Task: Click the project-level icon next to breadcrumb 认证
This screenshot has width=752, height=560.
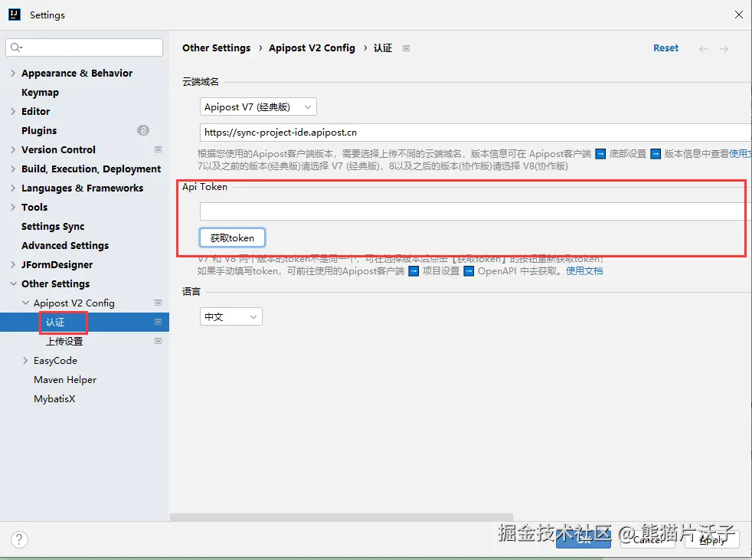Action: (406, 48)
